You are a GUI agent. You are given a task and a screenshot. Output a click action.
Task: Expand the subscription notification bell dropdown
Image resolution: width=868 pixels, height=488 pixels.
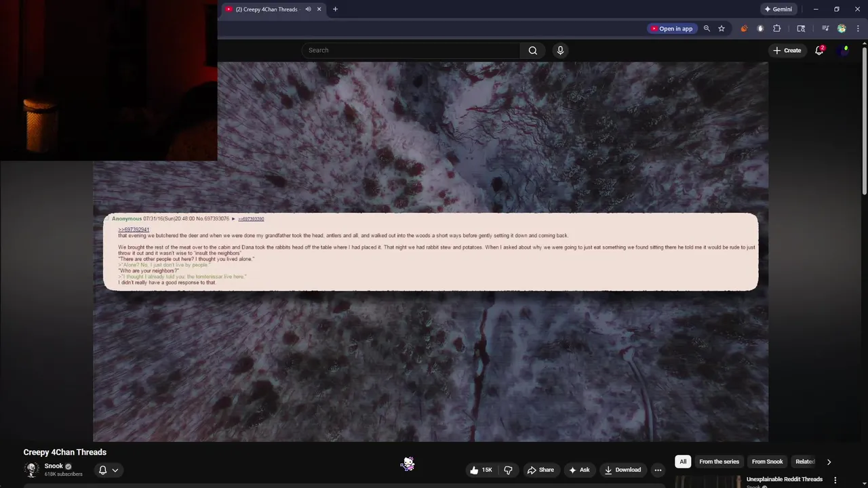click(108, 470)
